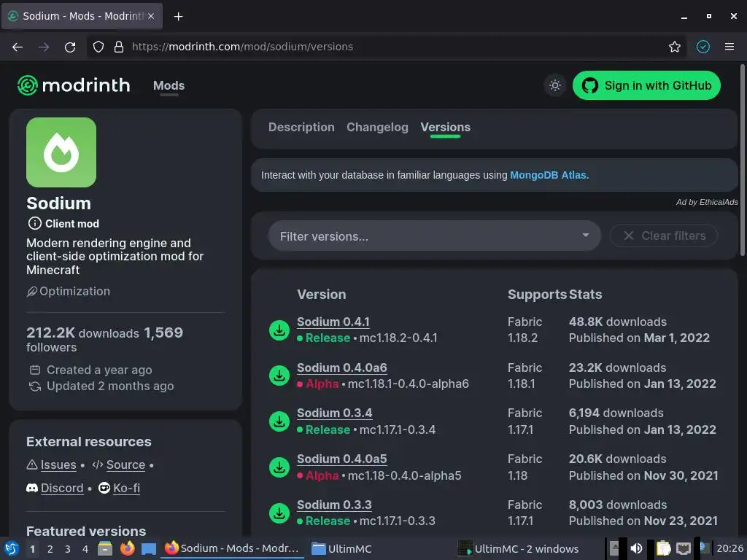Click the Clear filters button

point(664,236)
